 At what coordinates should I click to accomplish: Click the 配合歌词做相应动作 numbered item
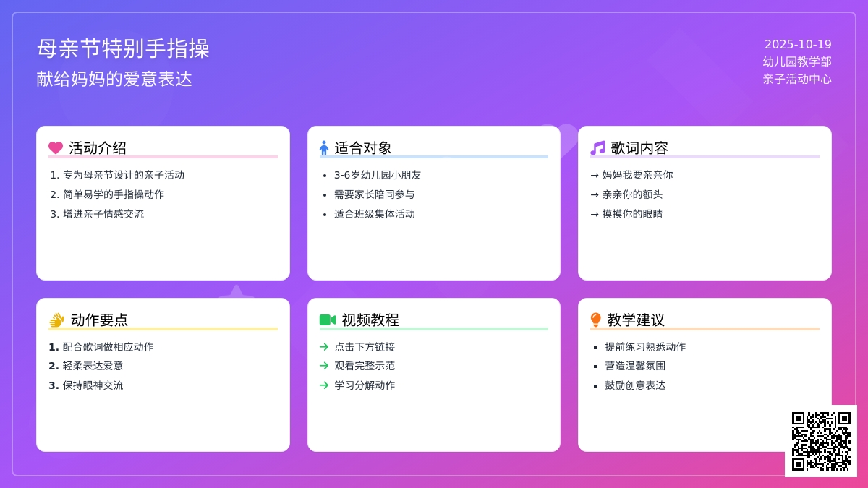pyautogui.click(x=109, y=347)
